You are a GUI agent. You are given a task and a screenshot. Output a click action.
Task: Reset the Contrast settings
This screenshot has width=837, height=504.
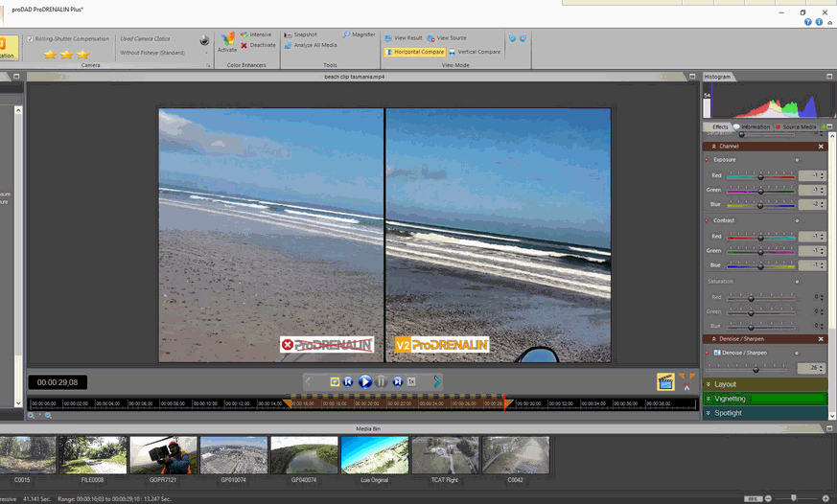click(x=797, y=220)
